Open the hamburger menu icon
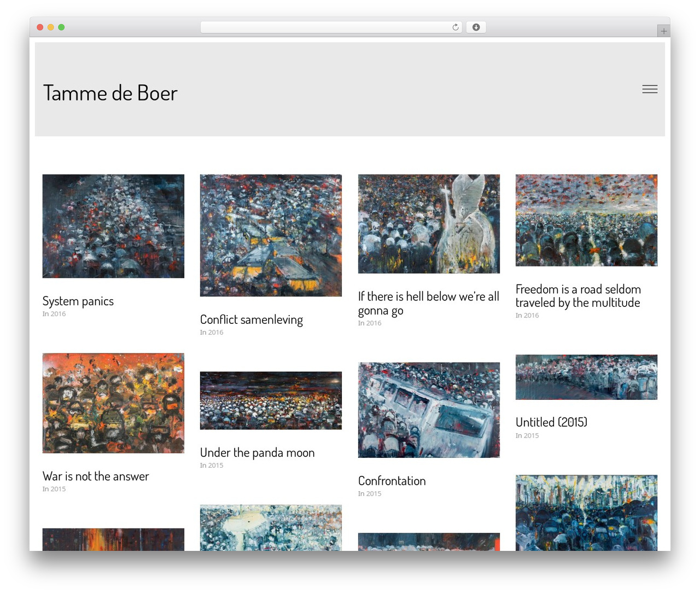 (650, 89)
